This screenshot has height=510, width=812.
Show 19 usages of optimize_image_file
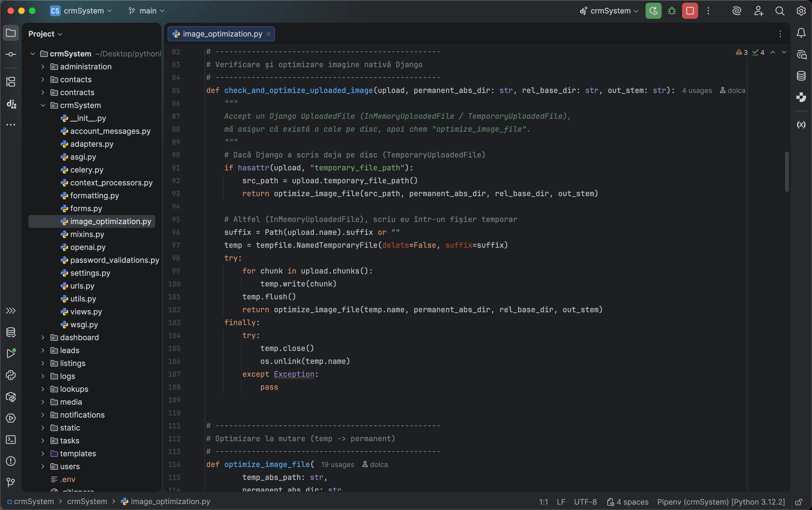click(x=338, y=465)
